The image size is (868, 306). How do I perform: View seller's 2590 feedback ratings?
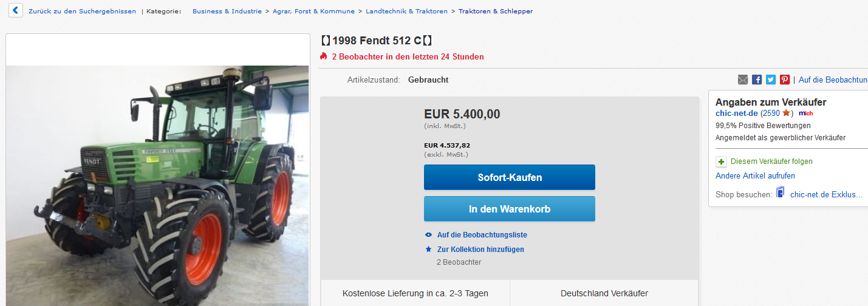coord(771,114)
